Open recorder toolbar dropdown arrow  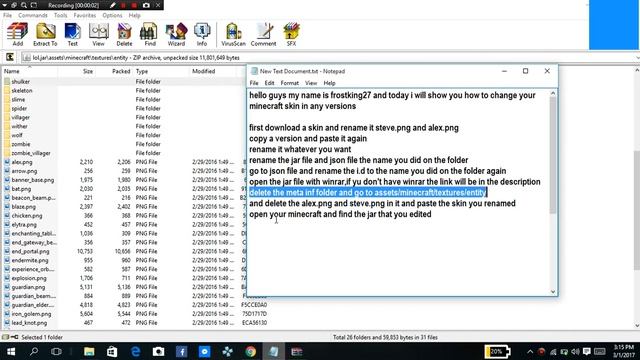(5, 5)
